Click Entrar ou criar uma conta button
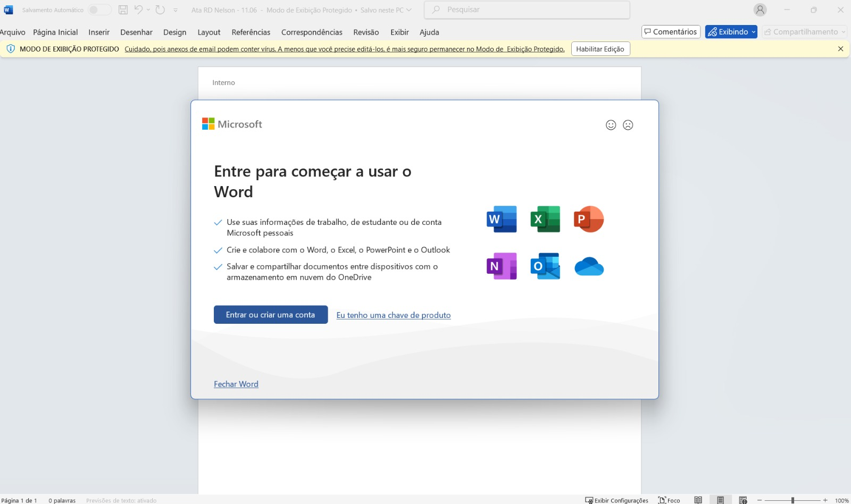 click(x=271, y=315)
